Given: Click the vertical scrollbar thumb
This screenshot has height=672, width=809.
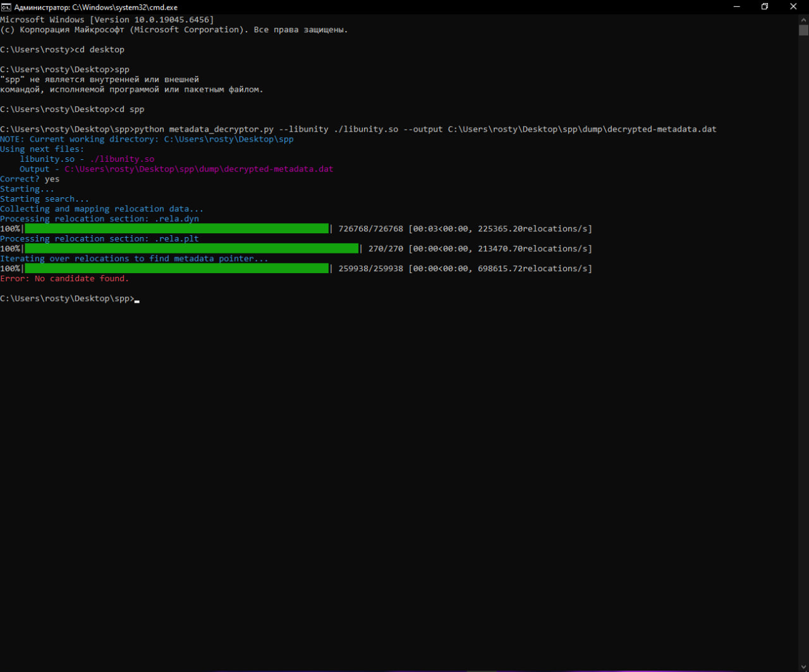Looking at the screenshot, I should [x=803, y=30].
